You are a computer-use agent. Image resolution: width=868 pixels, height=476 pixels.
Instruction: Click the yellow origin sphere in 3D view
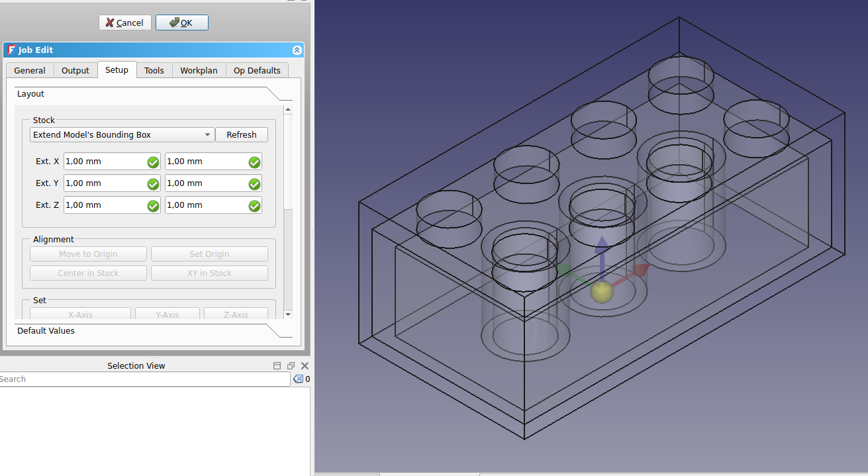click(x=601, y=291)
